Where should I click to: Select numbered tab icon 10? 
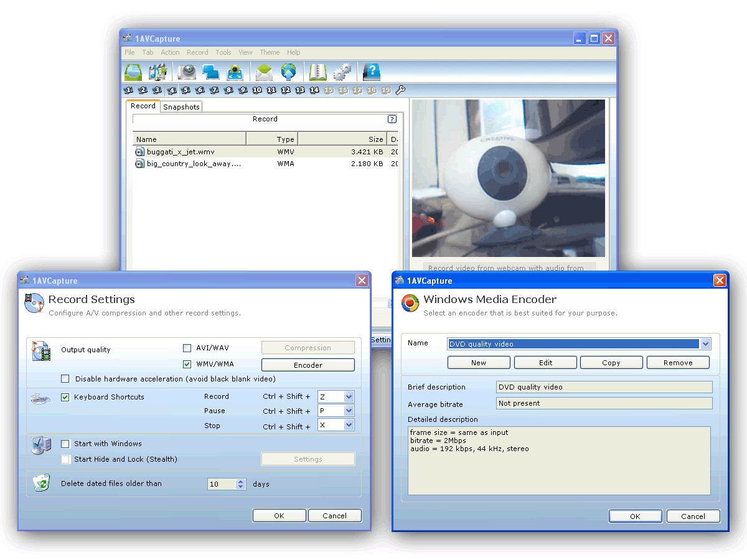[x=258, y=90]
